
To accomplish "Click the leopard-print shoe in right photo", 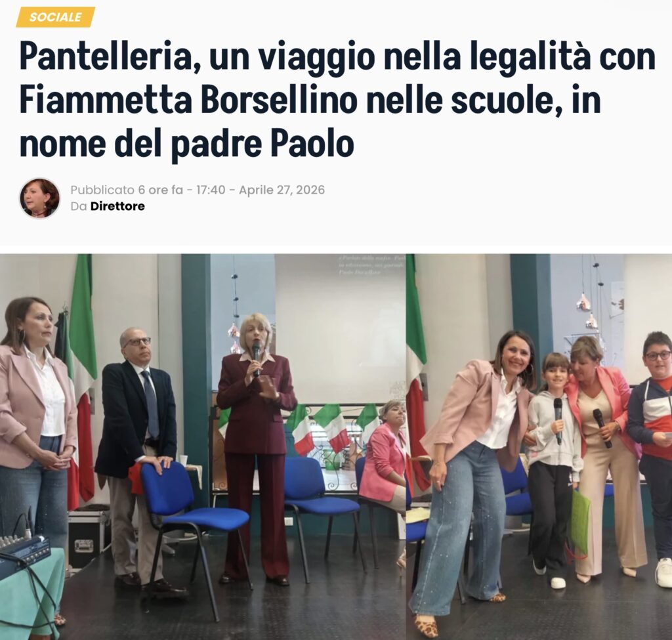I will (x=425, y=626).
